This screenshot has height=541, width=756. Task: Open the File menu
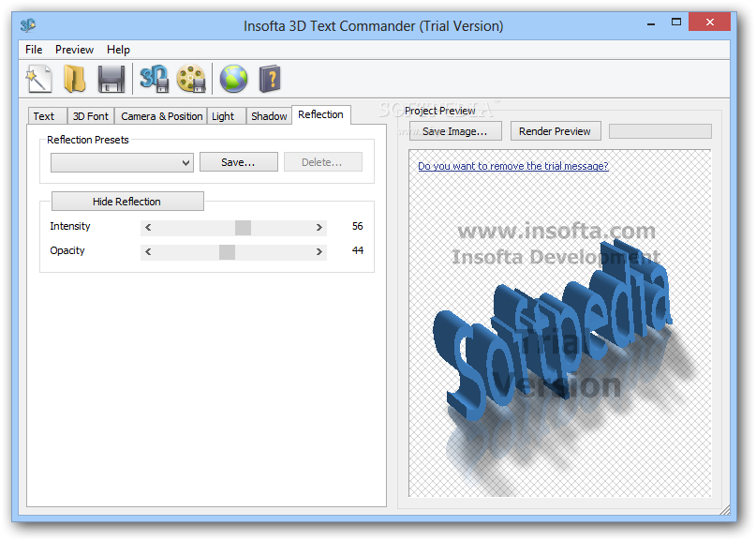pyautogui.click(x=34, y=50)
